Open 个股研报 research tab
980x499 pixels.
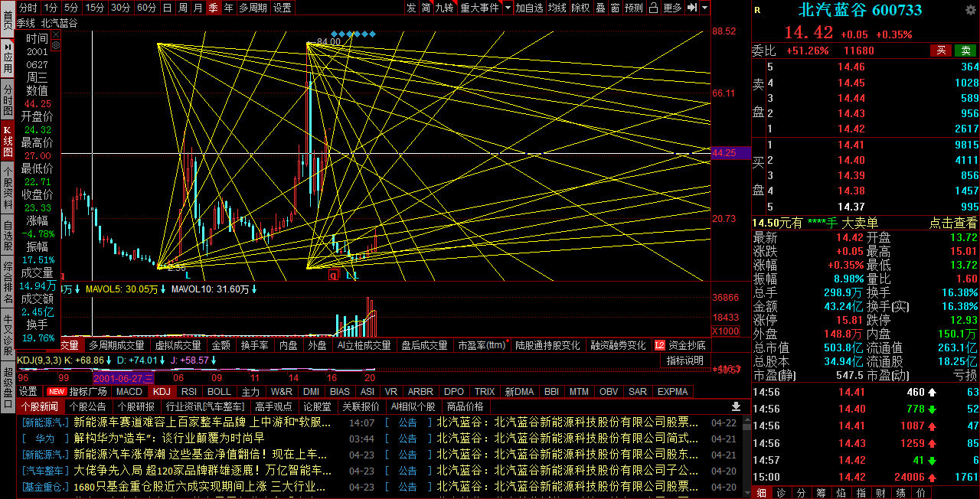point(136,406)
